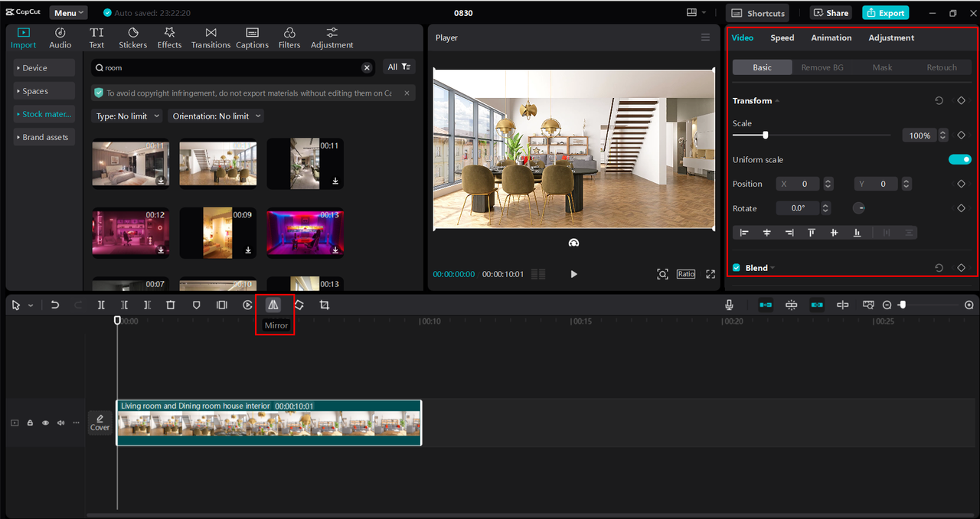This screenshot has height=519, width=980.
Task: Click the Mirror tool in timeline toolbar
Action: coord(273,305)
